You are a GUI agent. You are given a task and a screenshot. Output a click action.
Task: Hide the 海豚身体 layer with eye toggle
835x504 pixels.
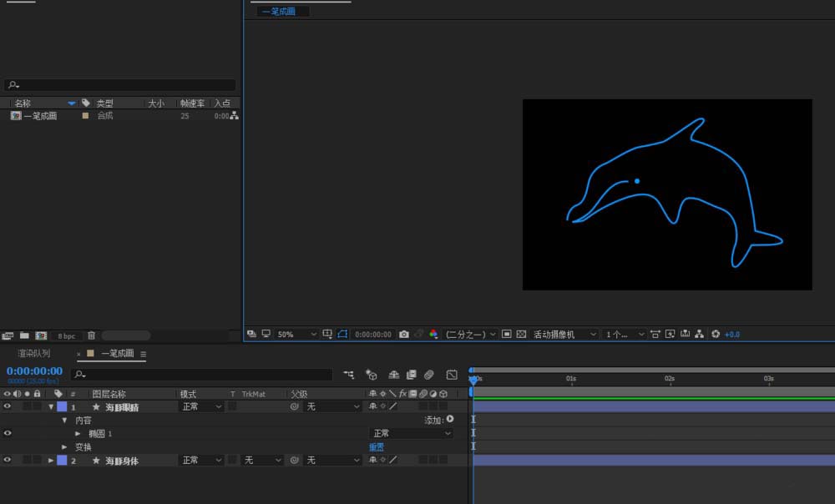click(8, 460)
